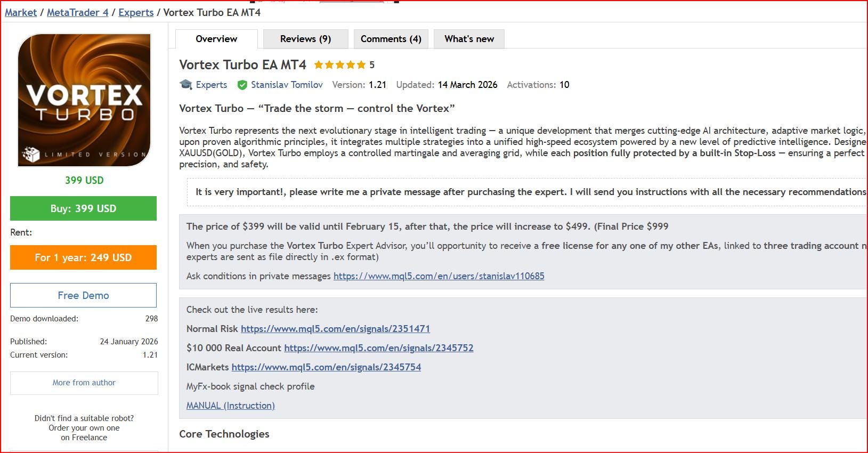Open the Experts category link
The width and height of the screenshot is (868, 453).
[212, 85]
